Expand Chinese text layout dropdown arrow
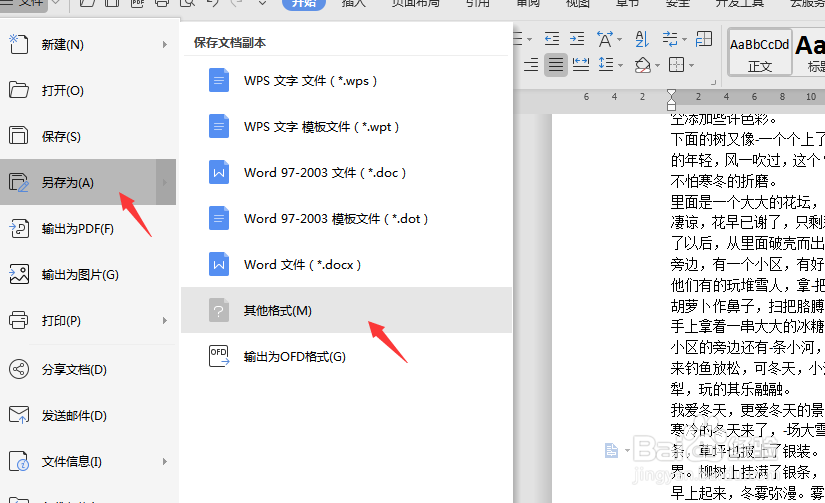Image resolution: width=825 pixels, height=503 pixels. point(619,39)
